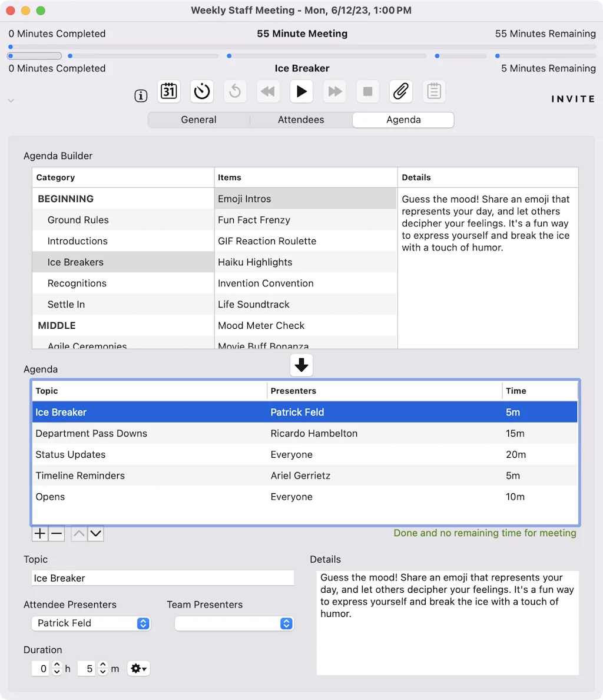Click the timer stopwatch icon

(202, 91)
